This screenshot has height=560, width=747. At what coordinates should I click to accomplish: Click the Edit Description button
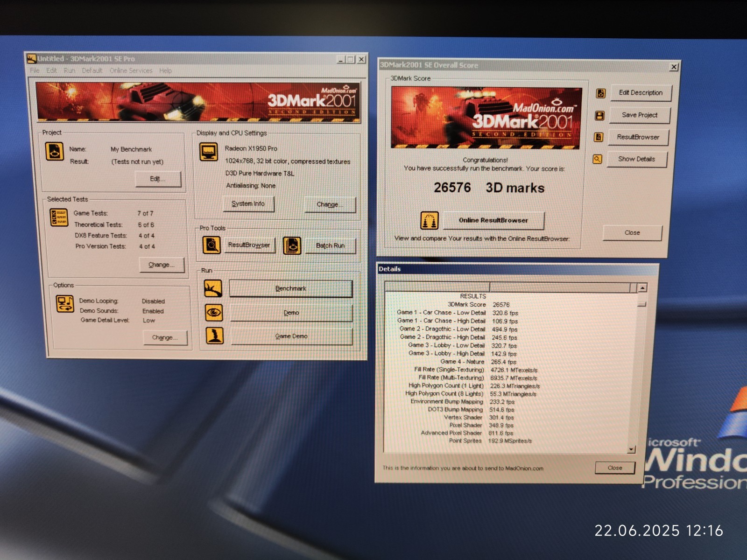click(x=641, y=93)
